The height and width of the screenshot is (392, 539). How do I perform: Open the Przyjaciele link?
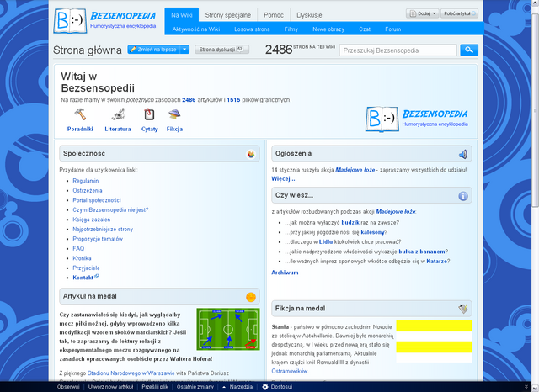click(x=86, y=268)
